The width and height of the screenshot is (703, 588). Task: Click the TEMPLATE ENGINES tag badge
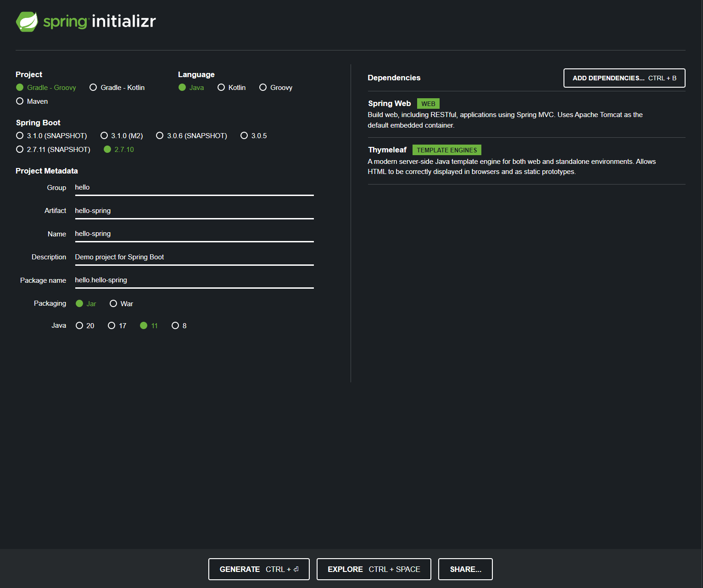tap(447, 150)
